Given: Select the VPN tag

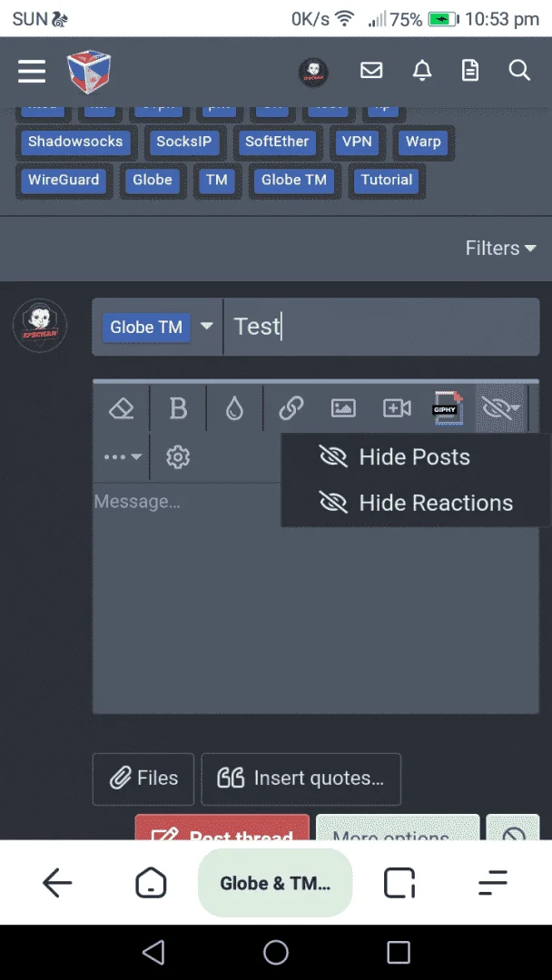Looking at the screenshot, I should [357, 142].
